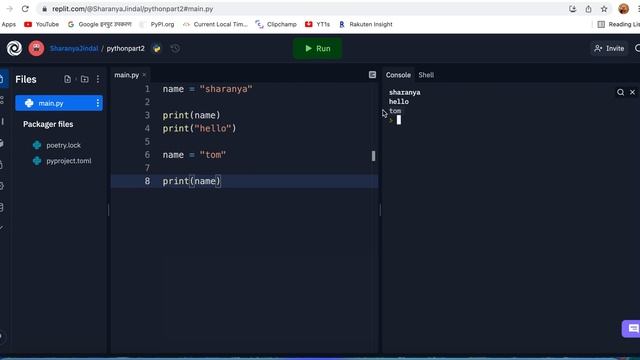The width and height of the screenshot is (640, 360).
Task: Click the "hello" console output line
Action: pyautogui.click(x=399, y=102)
